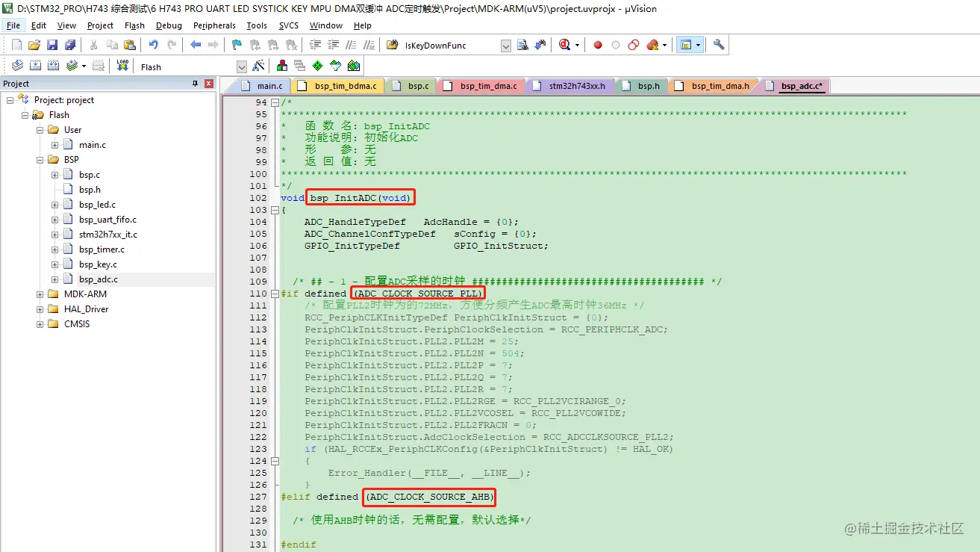Switch to the stm32h743xx.h tab

tap(570, 86)
